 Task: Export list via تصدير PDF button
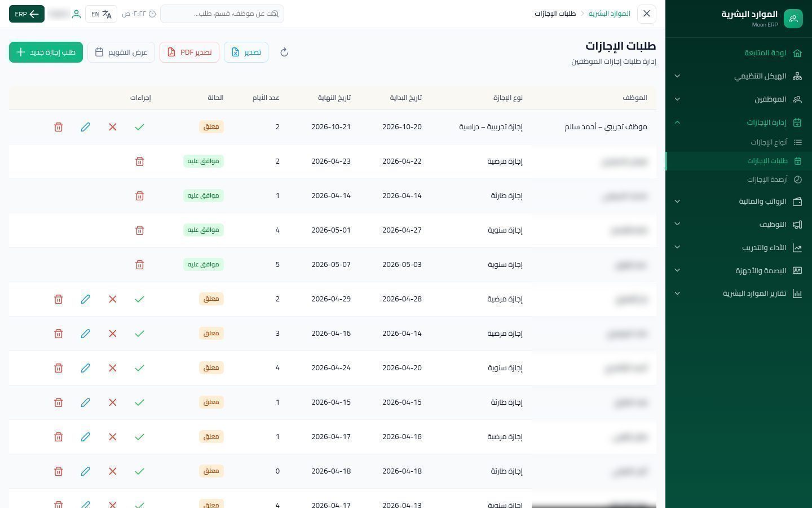[189, 52]
